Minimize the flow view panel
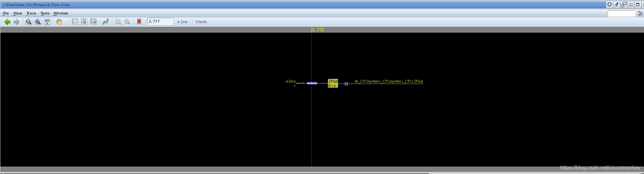Viewport: 644px width, 174px height. pos(631,4)
